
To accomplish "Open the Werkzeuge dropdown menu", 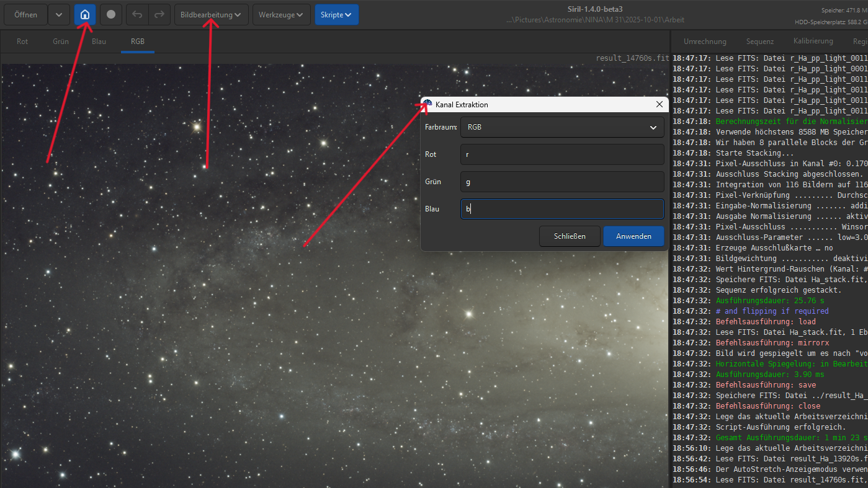I will [x=281, y=15].
